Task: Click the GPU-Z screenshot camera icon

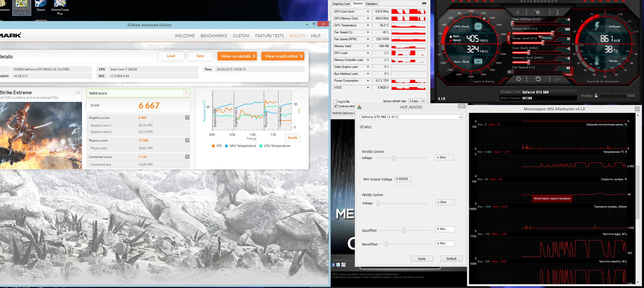Action: pyautogui.click(x=424, y=3)
